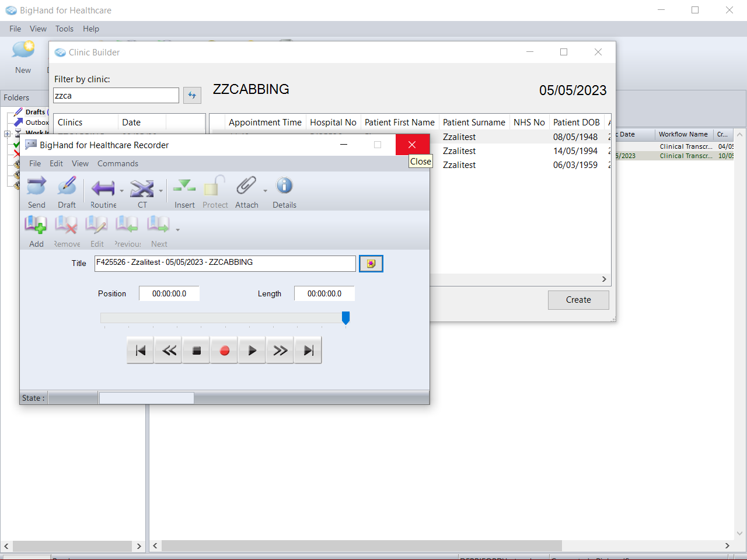This screenshot has height=560, width=747.
Task: Open Recorder Edit menu
Action: [x=56, y=163]
